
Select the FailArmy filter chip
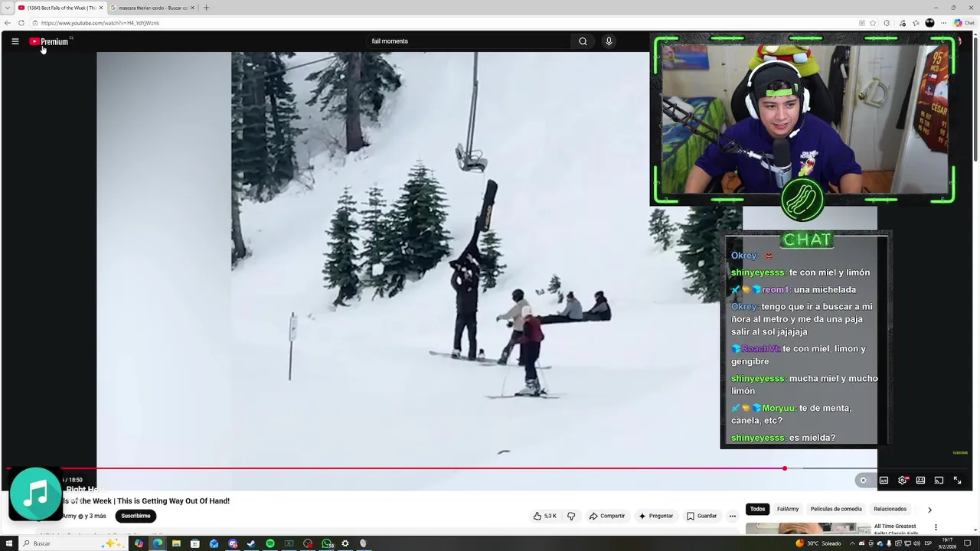(x=788, y=509)
